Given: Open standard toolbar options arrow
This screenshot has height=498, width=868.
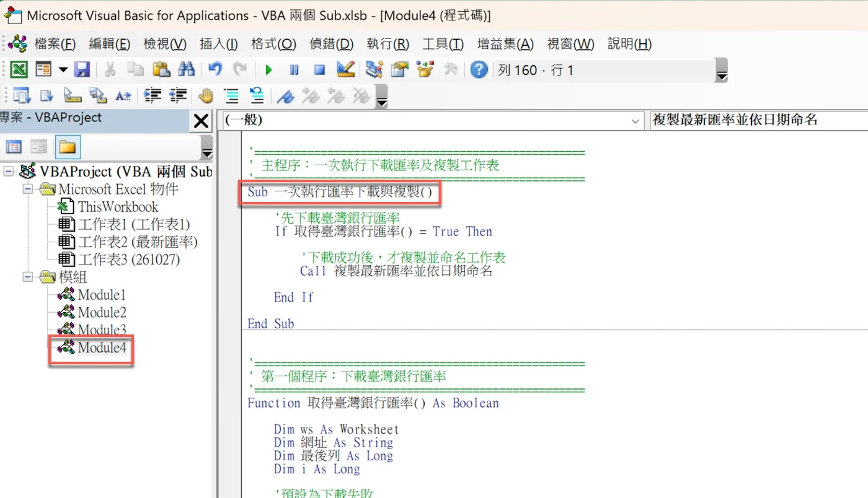Looking at the screenshot, I should click(x=722, y=71).
